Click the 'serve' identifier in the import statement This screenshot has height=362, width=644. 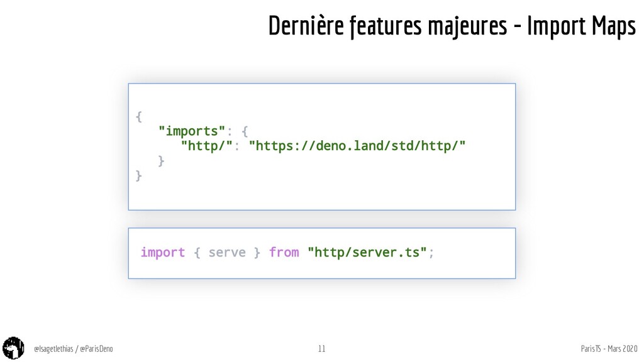(x=226, y=252)
